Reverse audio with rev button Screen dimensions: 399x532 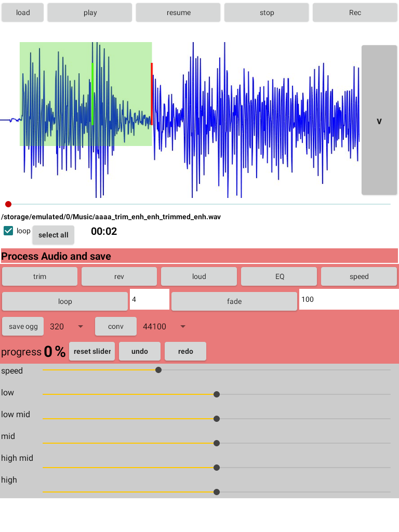point(119,276)
